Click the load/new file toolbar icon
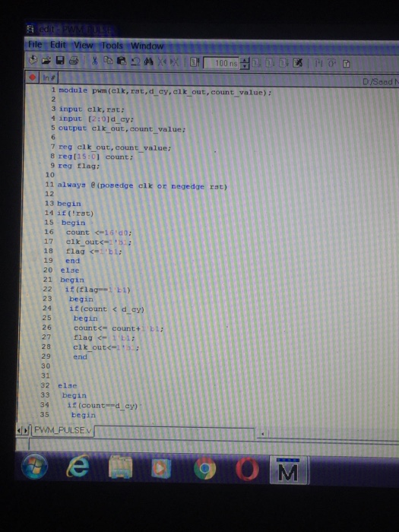The width and height of the screenshot is (399, 532). (x=33, y=60)
